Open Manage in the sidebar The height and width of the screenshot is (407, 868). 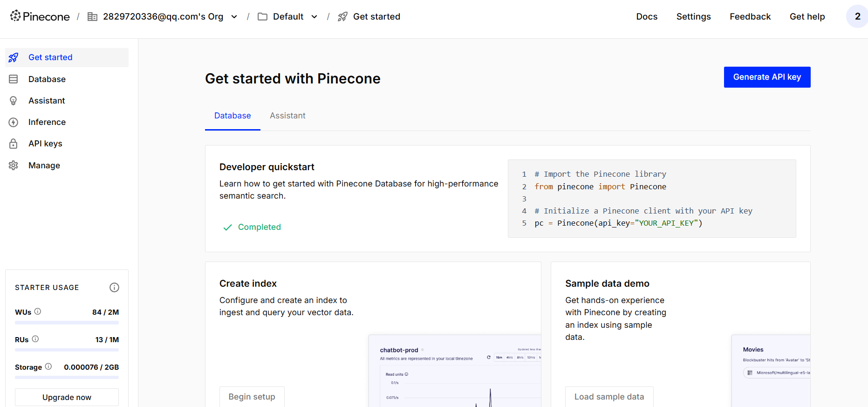click(67, 166)
